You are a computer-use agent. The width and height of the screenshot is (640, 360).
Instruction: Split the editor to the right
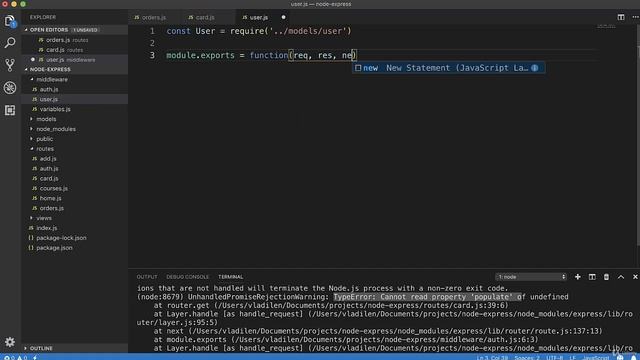click(621, 17)
